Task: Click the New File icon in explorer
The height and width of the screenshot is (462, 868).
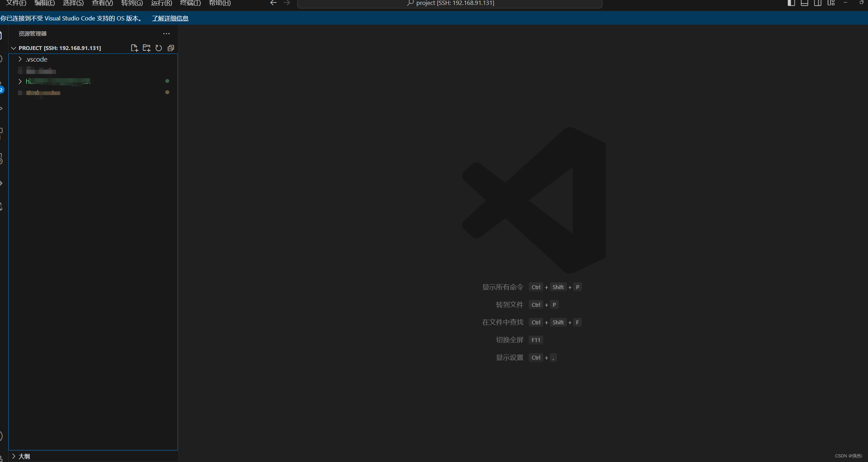Action: 134,48
